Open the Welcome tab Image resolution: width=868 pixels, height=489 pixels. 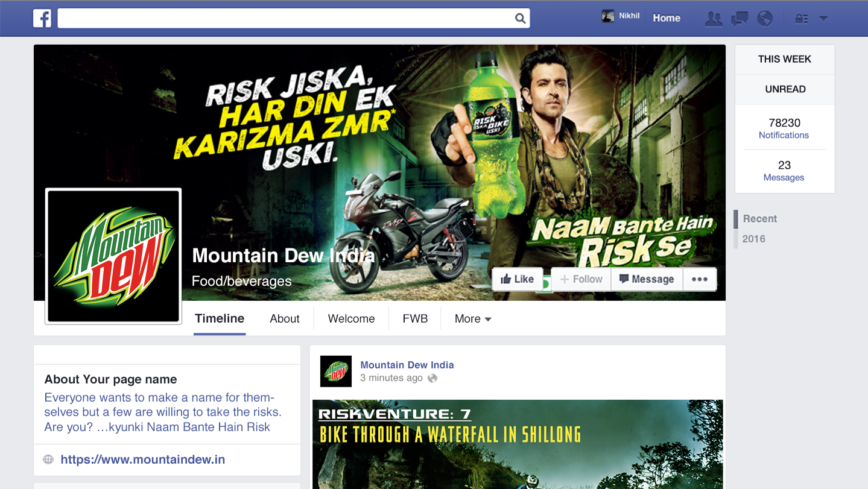pyautogui.click(x=352, y=319)
